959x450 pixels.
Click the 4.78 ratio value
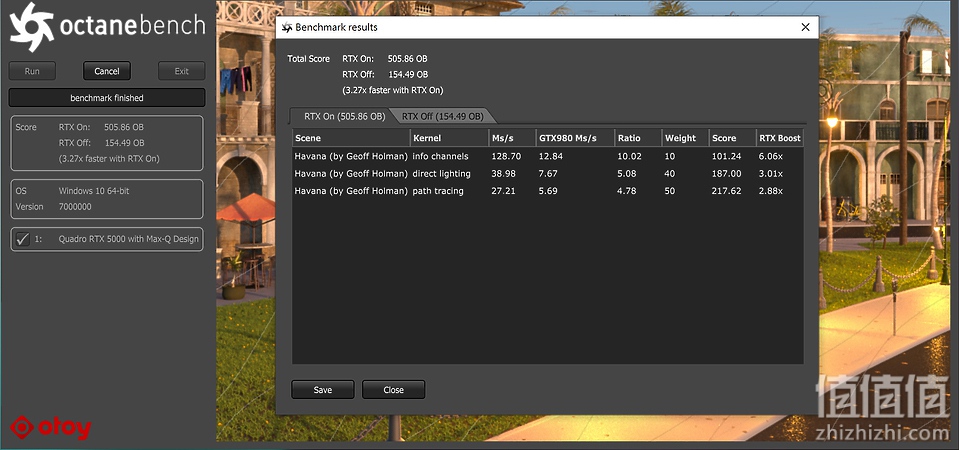click(627, 191)
